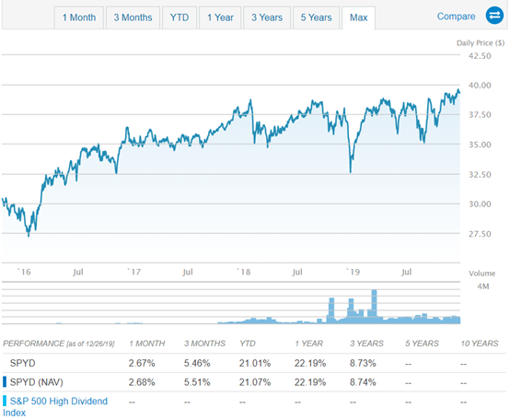This screenshot has width=510, height=420.
Task: Open the Compare link
Action: [456, 17]
